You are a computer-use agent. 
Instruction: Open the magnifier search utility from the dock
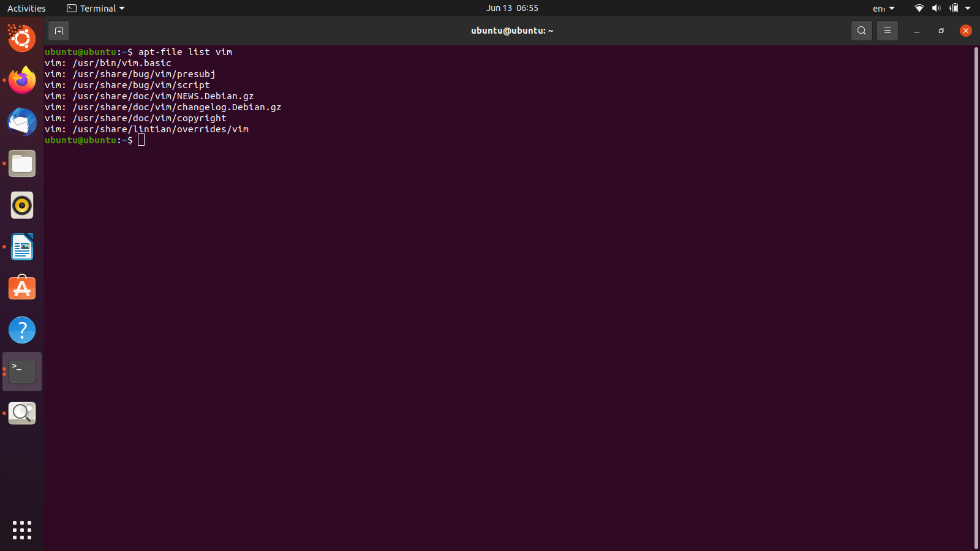pos(22,413)
